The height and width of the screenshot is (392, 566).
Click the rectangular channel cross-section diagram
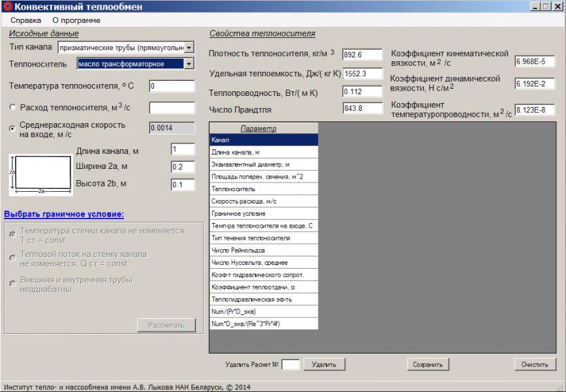click(40, 175)
